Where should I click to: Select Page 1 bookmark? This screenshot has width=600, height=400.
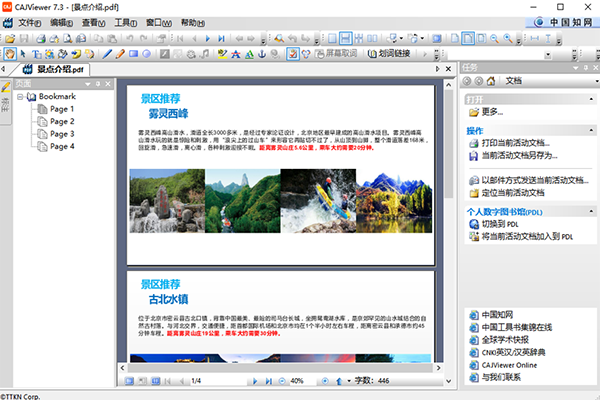[x=62, y=109]
